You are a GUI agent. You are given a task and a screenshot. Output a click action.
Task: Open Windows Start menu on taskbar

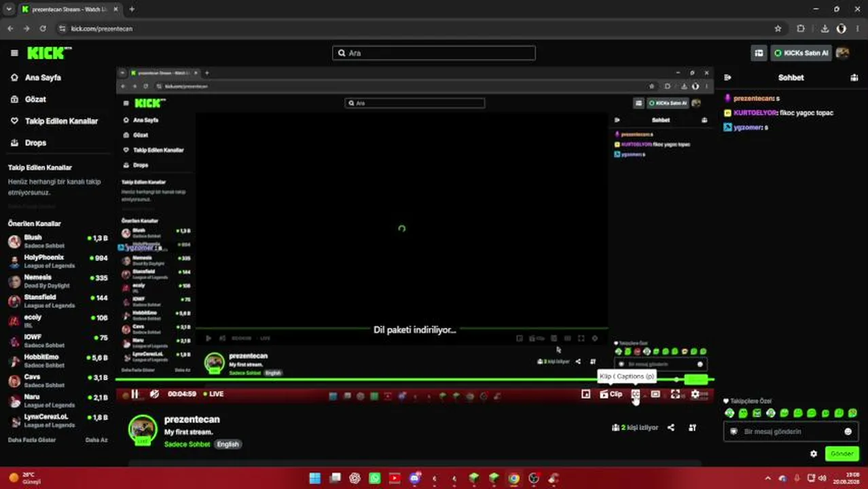[315, 478]
